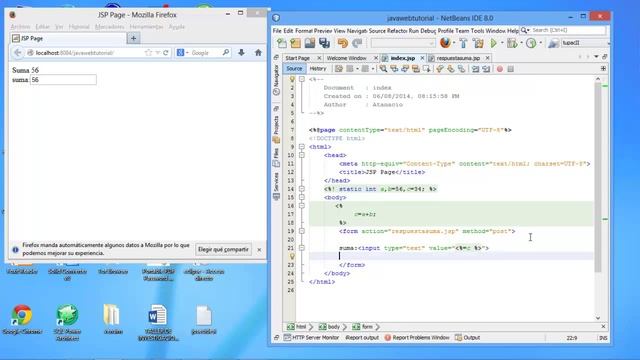The height and width of the screenshot is (360, 640).
Task: Switch to the Welcome Window tab
Action: click(347, 58)
